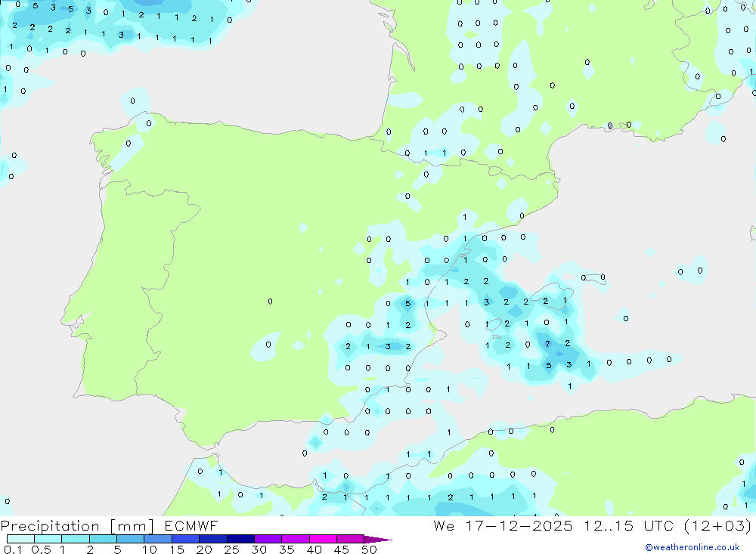
Task: Click the '45' legend scale label
Action: [x=342, y=549]
